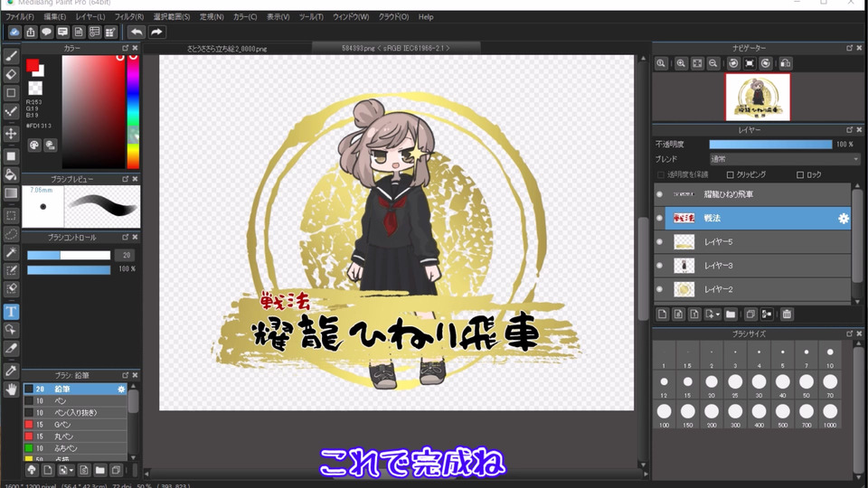
Task: Open the gear settings for 鉛筆 brush
Action: pyautogui.click(x=121, y=389)
